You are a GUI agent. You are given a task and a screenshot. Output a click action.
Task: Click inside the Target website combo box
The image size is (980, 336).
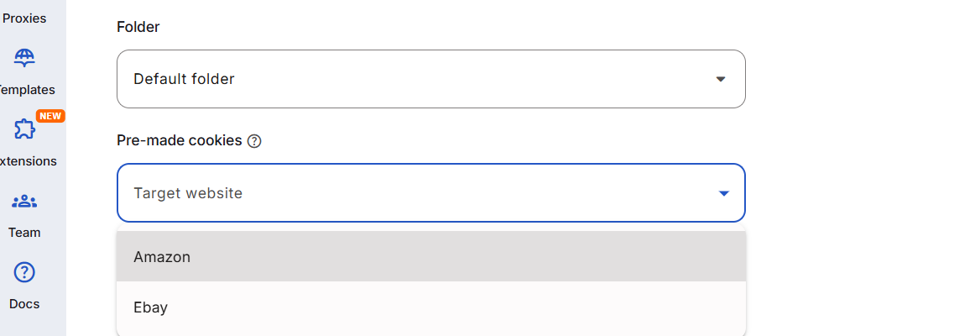(x=420, y=193)
